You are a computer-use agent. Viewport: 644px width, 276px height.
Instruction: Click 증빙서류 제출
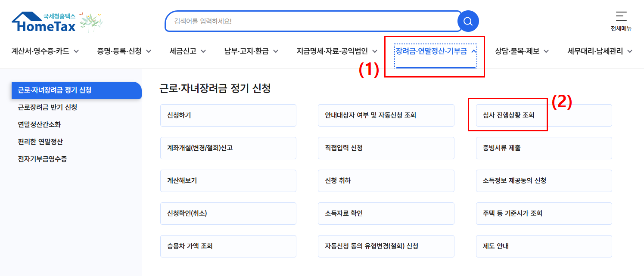click(x=544, y=148)
